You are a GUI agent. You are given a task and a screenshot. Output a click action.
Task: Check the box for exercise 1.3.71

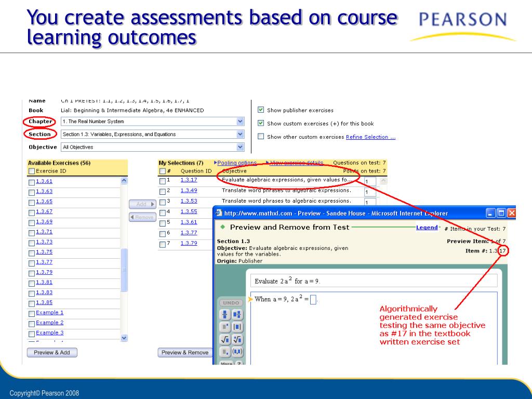[32, 233]
